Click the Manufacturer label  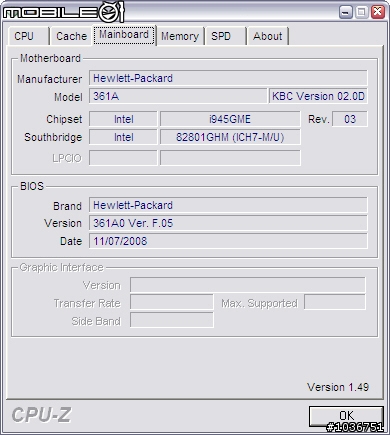49,79
